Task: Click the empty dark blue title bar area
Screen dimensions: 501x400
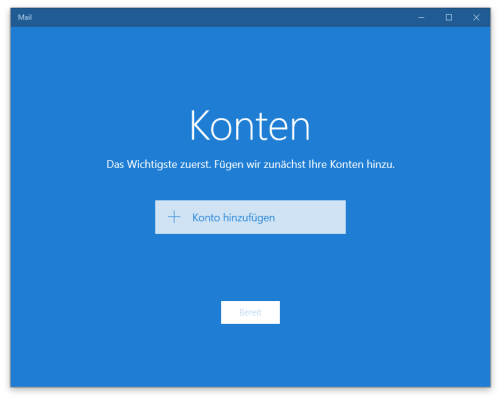Action: 220,17
